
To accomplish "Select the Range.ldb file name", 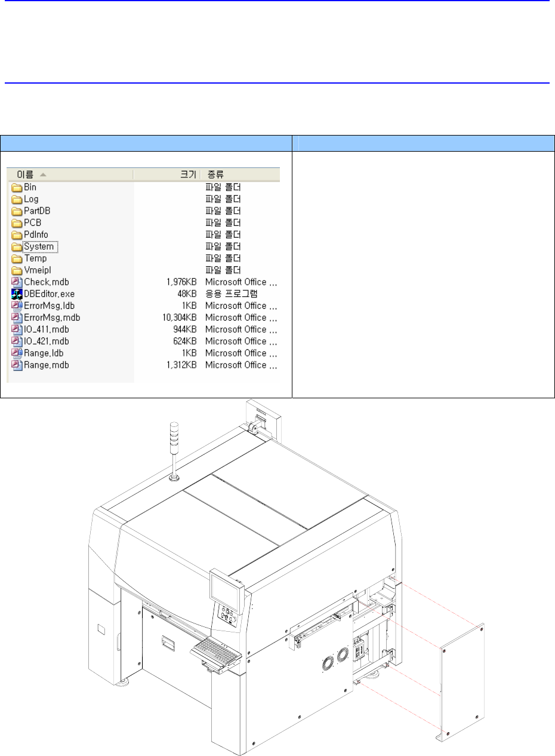I will coord(44,353).
